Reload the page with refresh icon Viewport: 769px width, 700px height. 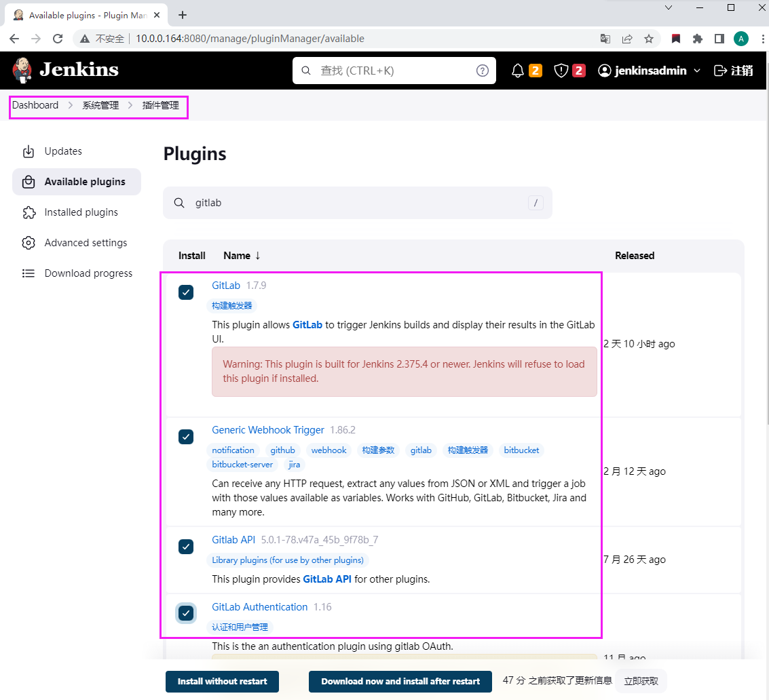[58, 39]
